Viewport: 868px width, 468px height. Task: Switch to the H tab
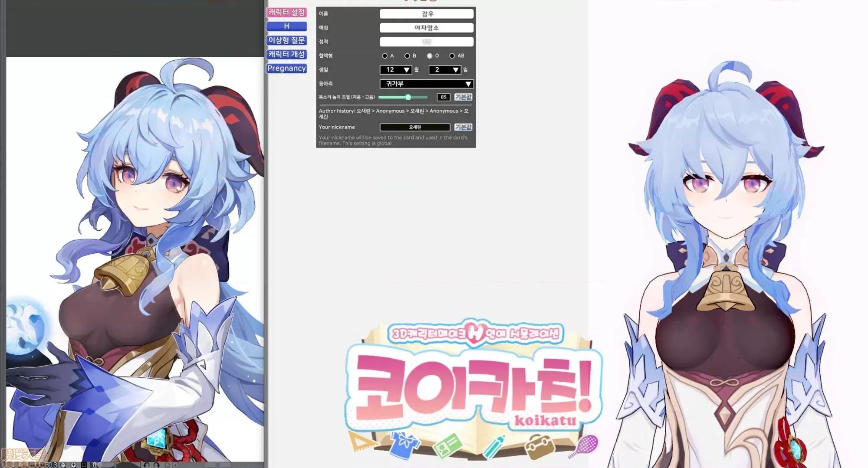click(286, 26)
